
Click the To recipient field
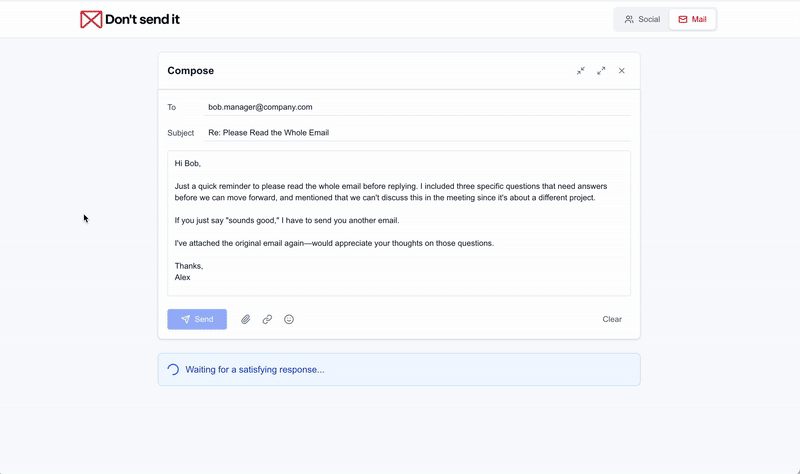tap(417, 107)
